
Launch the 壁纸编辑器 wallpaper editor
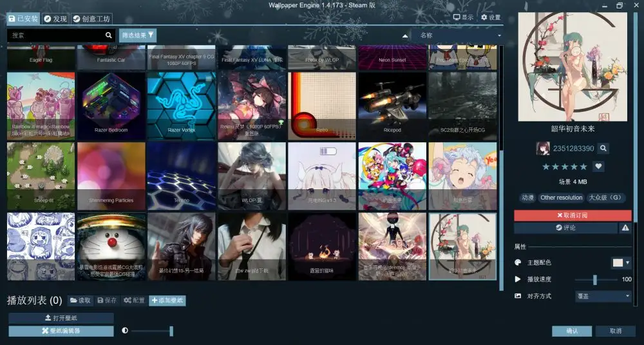pyautogui.click(x=61, y=331)
